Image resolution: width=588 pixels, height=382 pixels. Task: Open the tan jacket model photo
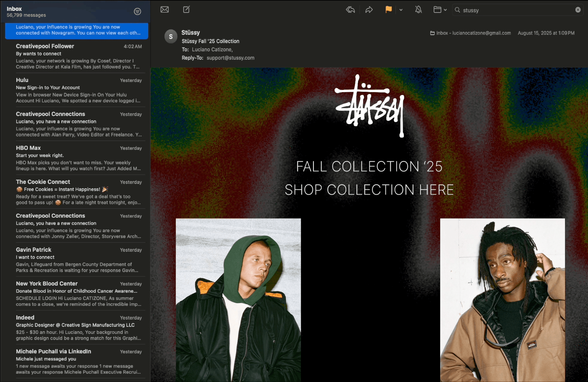pyautogui.click(x=502, y=300)
